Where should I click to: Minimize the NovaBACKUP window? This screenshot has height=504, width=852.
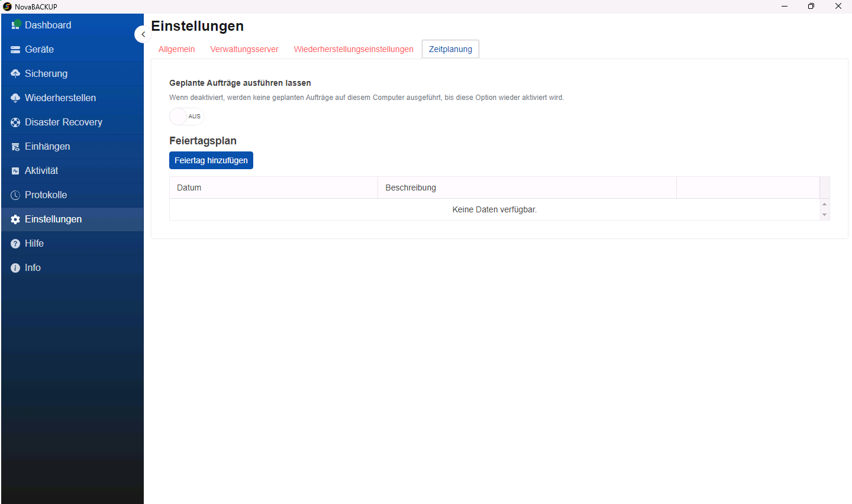click(785, 7)
